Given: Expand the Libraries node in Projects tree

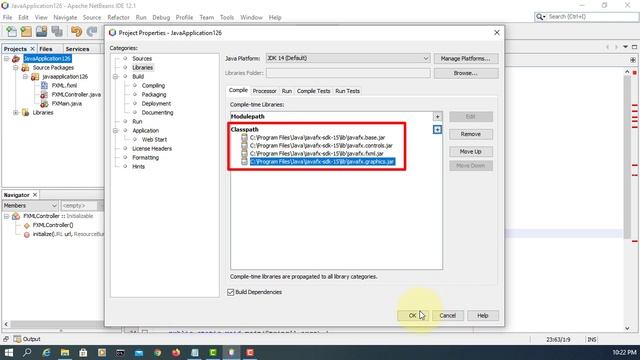Looking at the screenshot, I should click(16, 113).
